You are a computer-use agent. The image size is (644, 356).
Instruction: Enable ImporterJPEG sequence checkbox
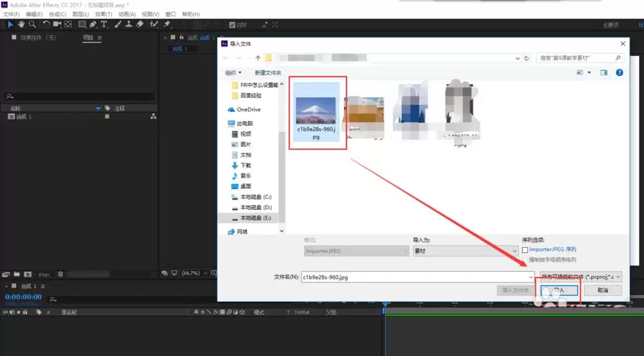tap(525, 250)
